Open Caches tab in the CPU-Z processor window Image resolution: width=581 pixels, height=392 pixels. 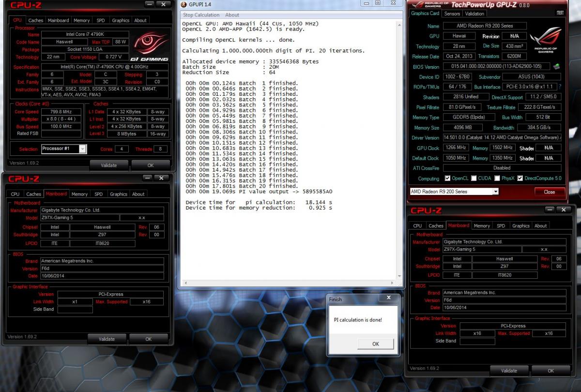(35, 20)
